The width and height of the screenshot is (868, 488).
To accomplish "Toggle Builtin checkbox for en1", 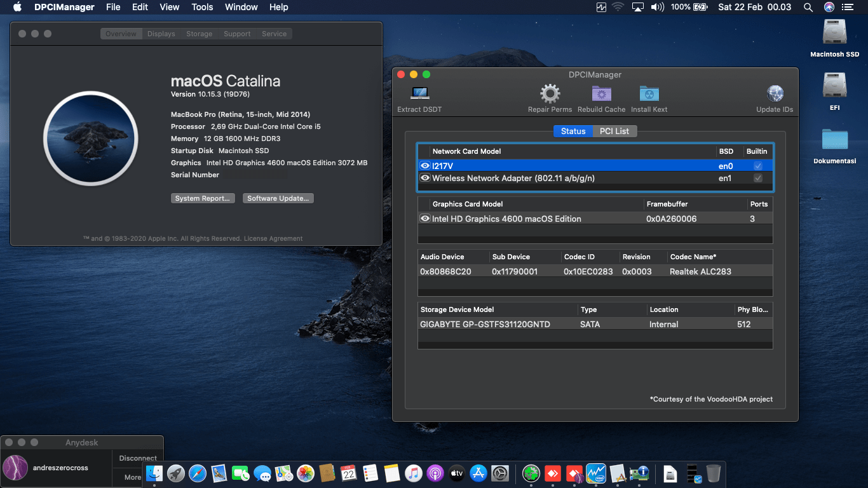I will coord(757,178).
